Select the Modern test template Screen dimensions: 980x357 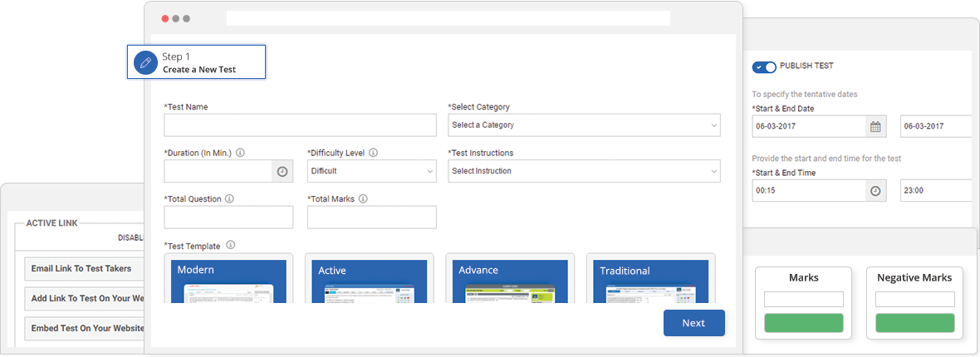point(228,278)
